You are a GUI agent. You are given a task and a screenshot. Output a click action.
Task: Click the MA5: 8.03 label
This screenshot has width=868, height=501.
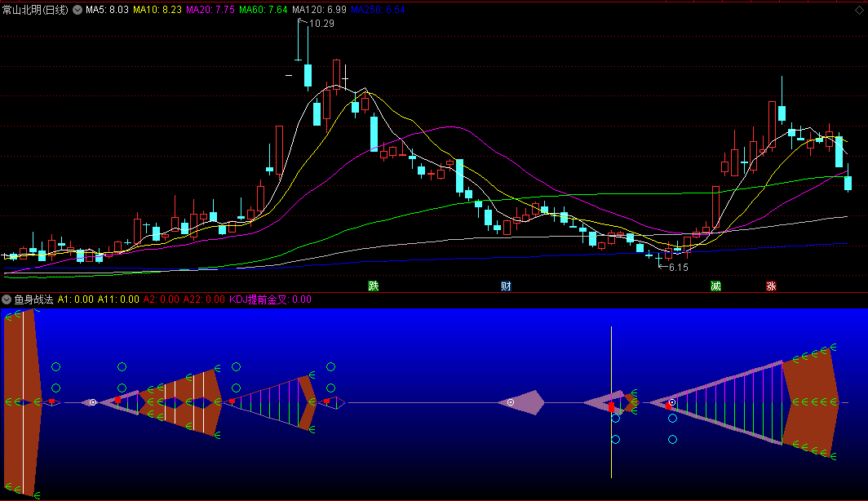click(107, 10)
